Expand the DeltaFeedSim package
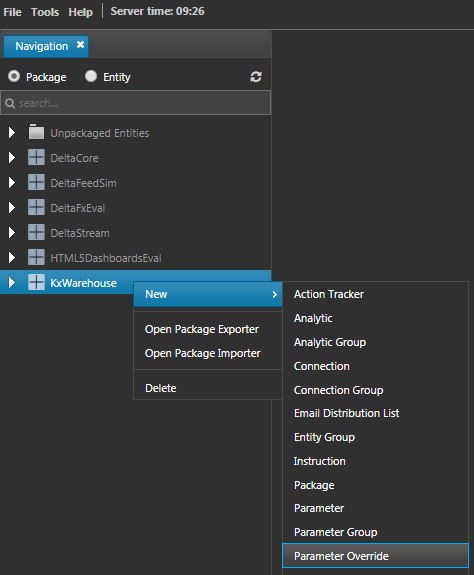The image size is (474, 575). coord(12,183)
